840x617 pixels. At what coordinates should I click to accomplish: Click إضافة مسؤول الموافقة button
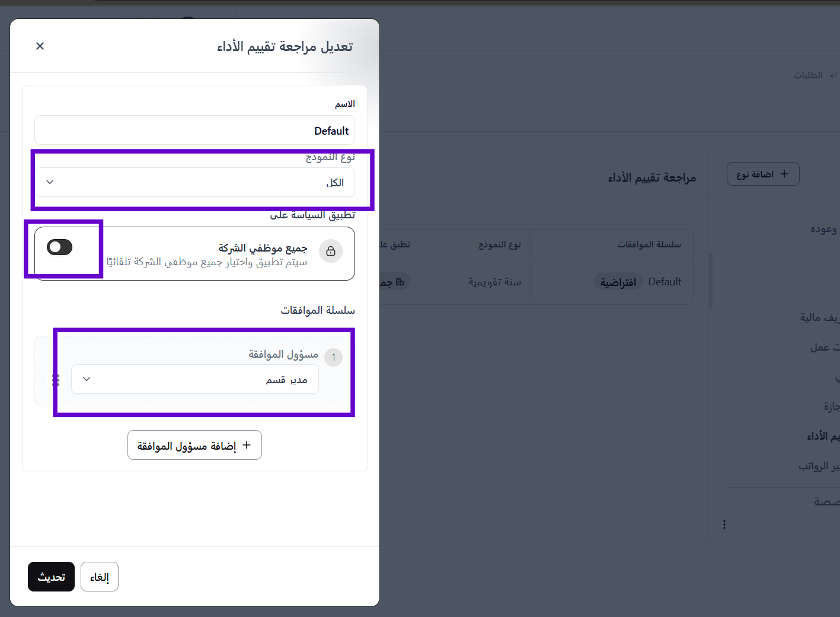tap(194, 445)
